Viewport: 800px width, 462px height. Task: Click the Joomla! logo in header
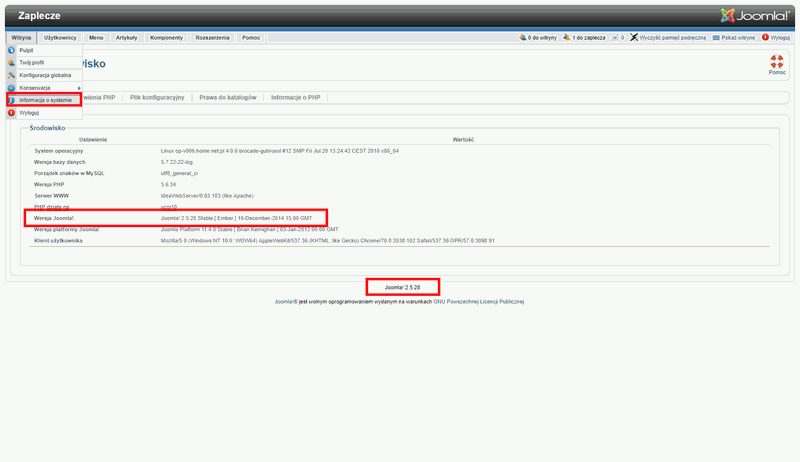pos(755,16)
